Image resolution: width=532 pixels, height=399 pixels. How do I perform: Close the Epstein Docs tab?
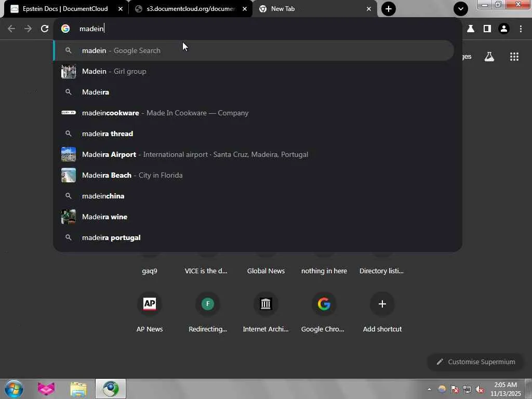click(121, 9)
